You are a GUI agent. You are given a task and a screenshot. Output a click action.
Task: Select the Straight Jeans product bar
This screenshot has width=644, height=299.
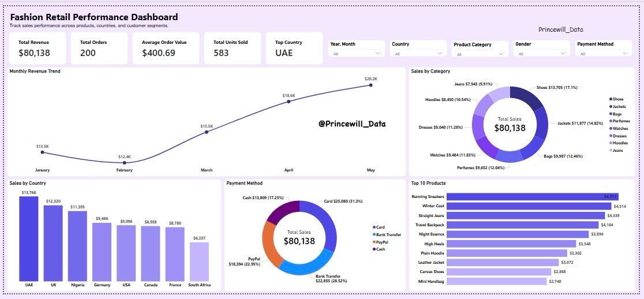pyautogui.click(x=526, y=216)
